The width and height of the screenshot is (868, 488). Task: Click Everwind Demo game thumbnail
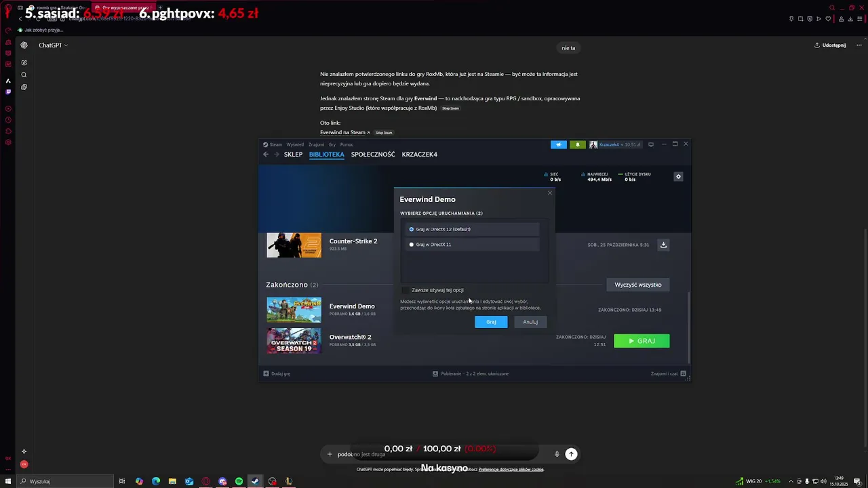point(294,310)
